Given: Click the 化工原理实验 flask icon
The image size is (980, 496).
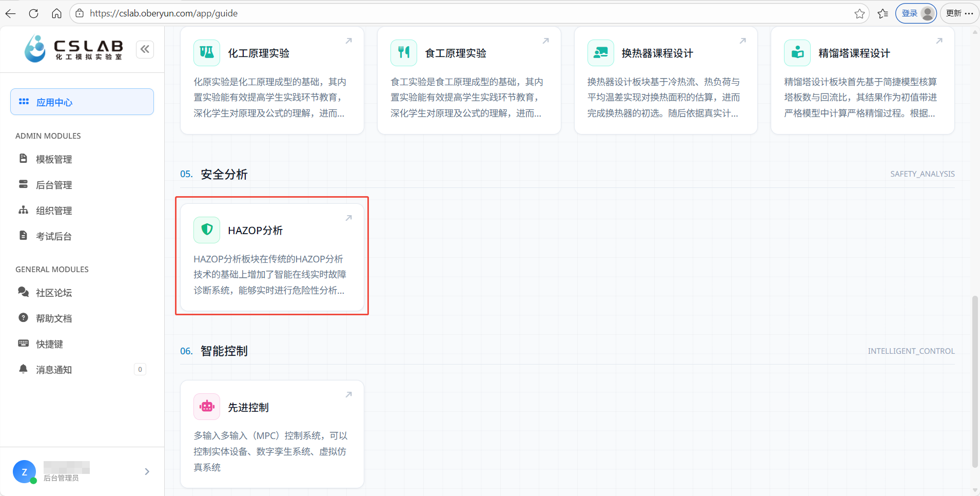Looking at the screenshot, I should [207, 52].
